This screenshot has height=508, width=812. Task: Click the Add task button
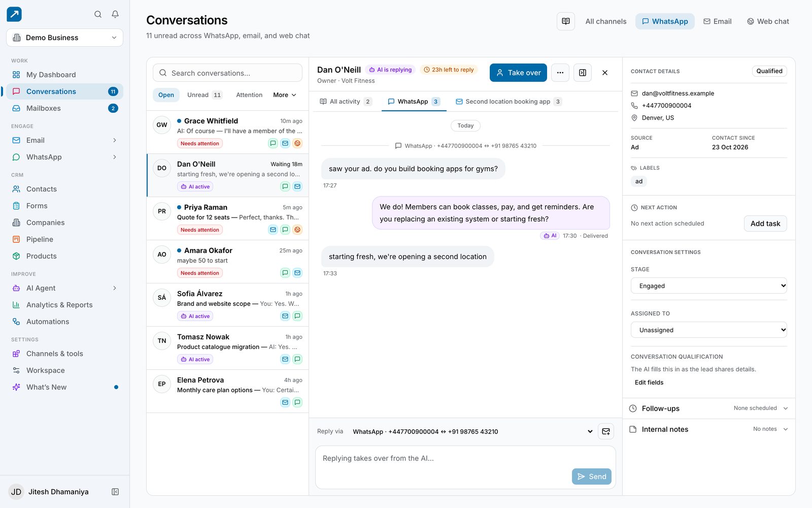coord(765,224)
